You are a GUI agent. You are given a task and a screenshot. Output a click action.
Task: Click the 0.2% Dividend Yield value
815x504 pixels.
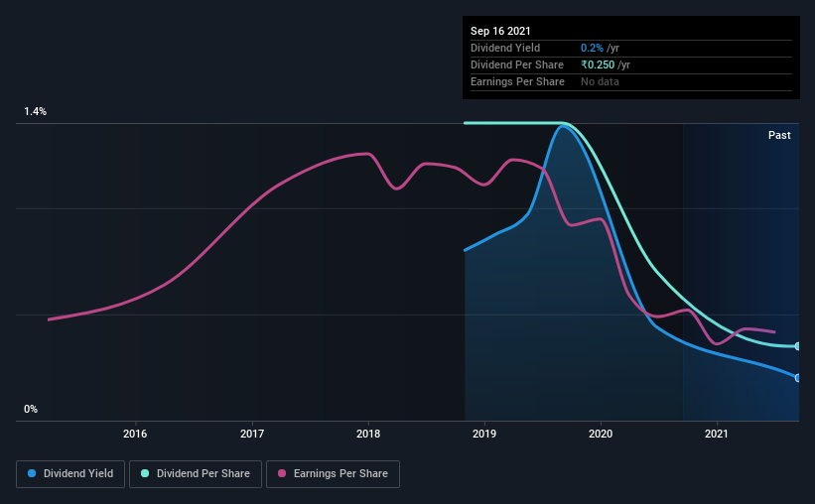(592, 48)
